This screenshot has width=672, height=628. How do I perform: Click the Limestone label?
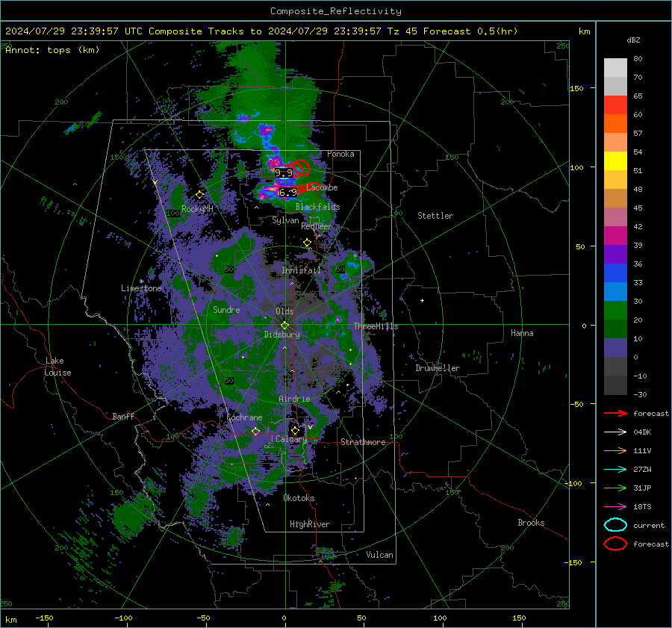pos(141,288)
